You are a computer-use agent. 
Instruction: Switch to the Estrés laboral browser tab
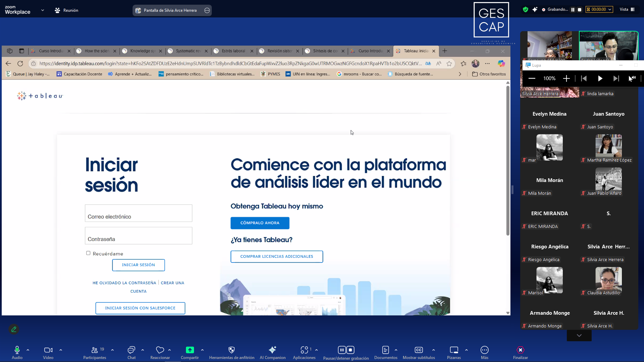(233, 51)
